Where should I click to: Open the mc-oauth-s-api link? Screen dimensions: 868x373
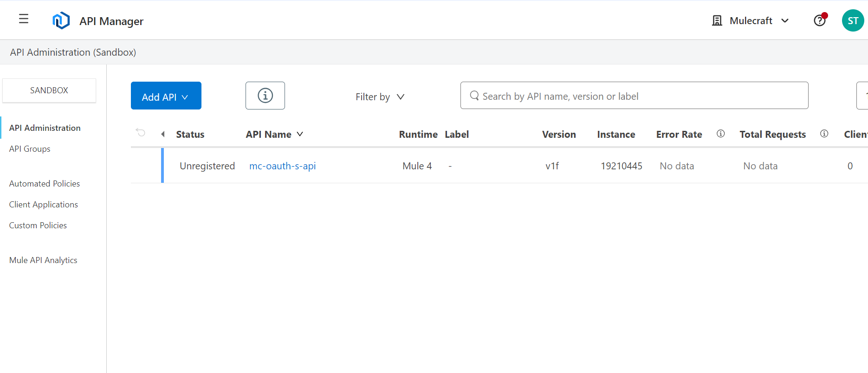point(282,166)
